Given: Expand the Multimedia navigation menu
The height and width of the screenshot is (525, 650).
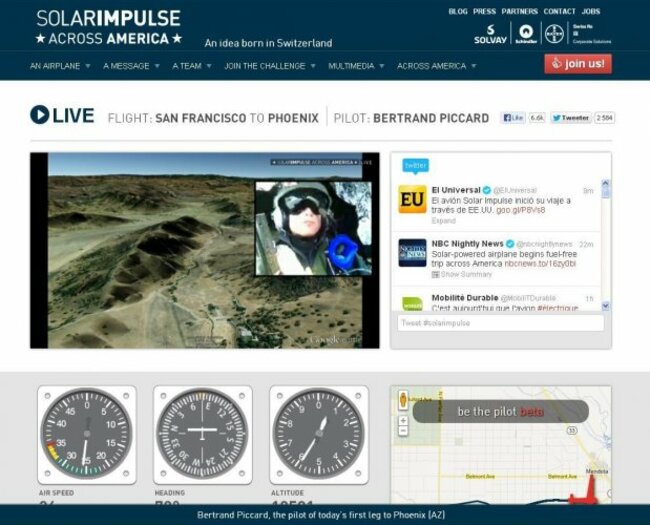Looking at the screenshot, I should tap(356, 66).
